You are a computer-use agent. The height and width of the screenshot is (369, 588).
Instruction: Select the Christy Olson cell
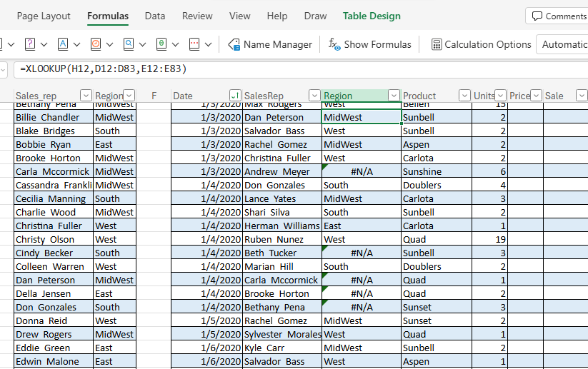pyautogui.click(x=54, y=239)
